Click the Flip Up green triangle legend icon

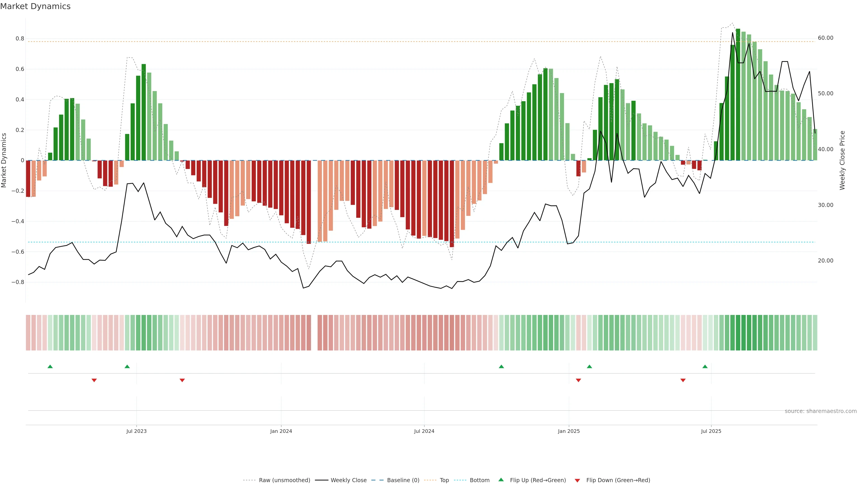click(x=501, y=480)
